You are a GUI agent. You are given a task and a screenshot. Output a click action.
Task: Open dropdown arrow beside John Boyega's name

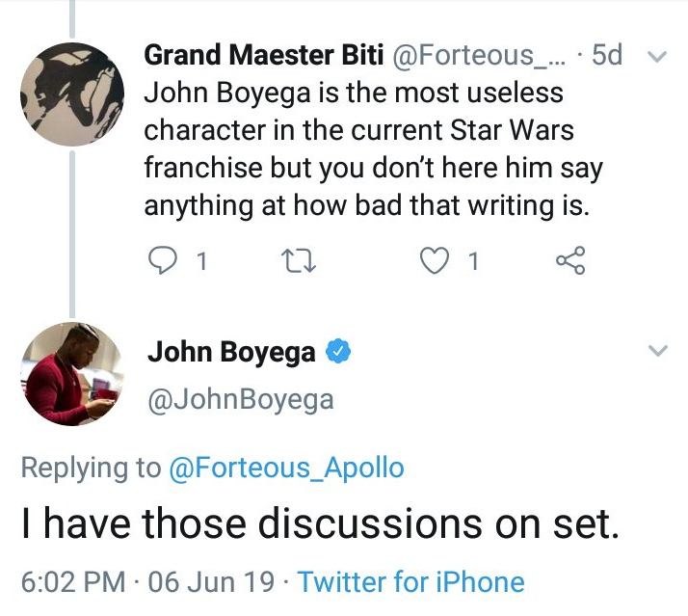[657, 351]
